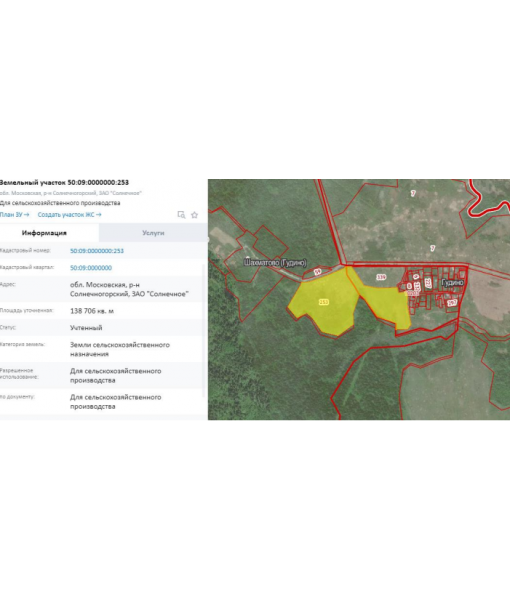Click upper parcel 7 label on map
This screenshot has width=510, height=600.
413,193
